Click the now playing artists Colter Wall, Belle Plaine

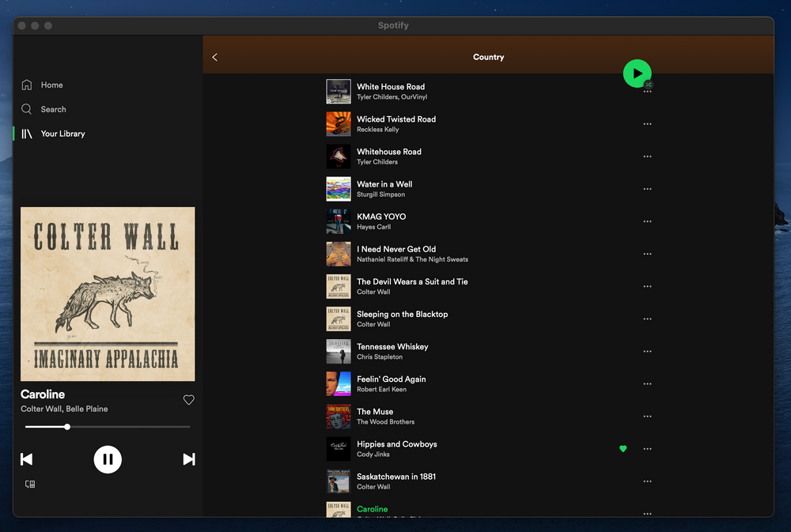[x=64, y=409]
